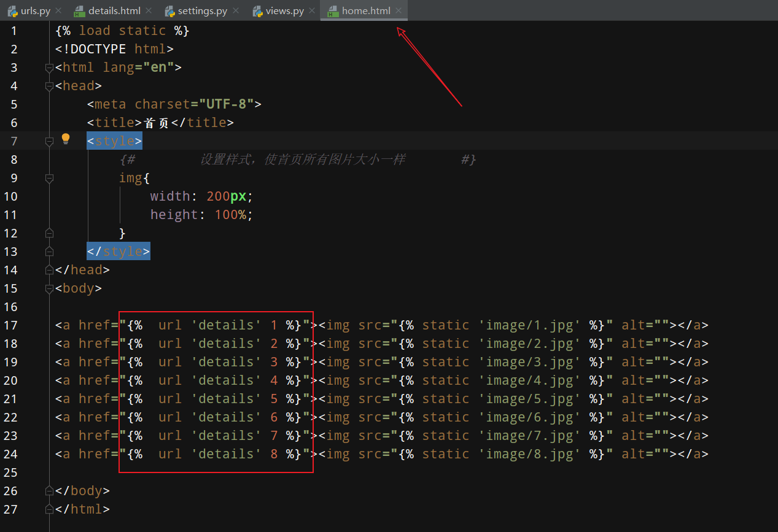Image resolution: width=778 pixels, height=532 pixels.
Task: Click the comment 设置样式，使首页所有图片大小一样
Action: click(x=303, y=160)
